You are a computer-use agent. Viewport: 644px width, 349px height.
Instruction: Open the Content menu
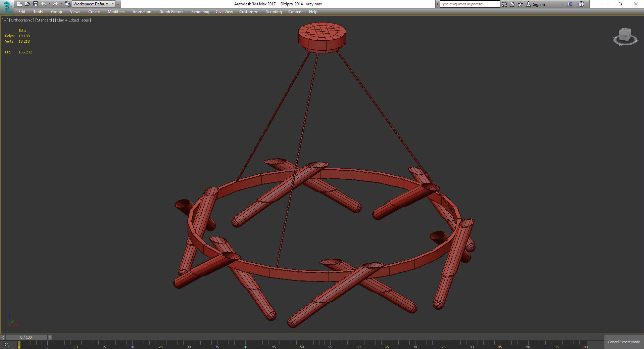pyautogui.click(x=295, y=12)
